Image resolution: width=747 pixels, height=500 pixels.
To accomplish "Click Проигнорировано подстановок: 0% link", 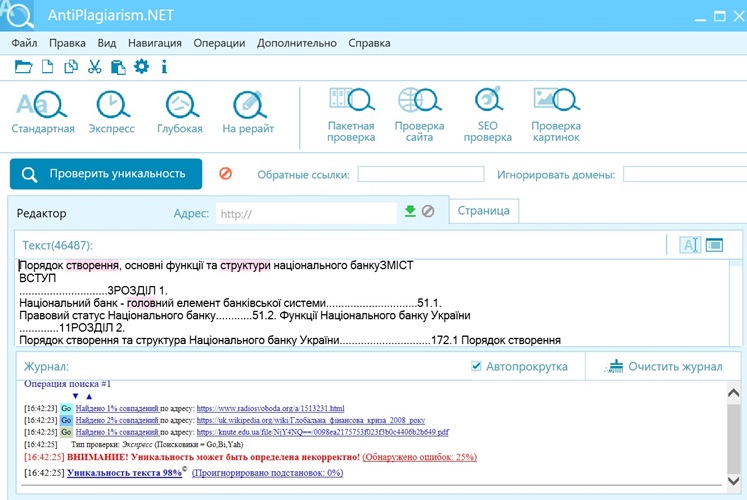I will tap(267, 472).
